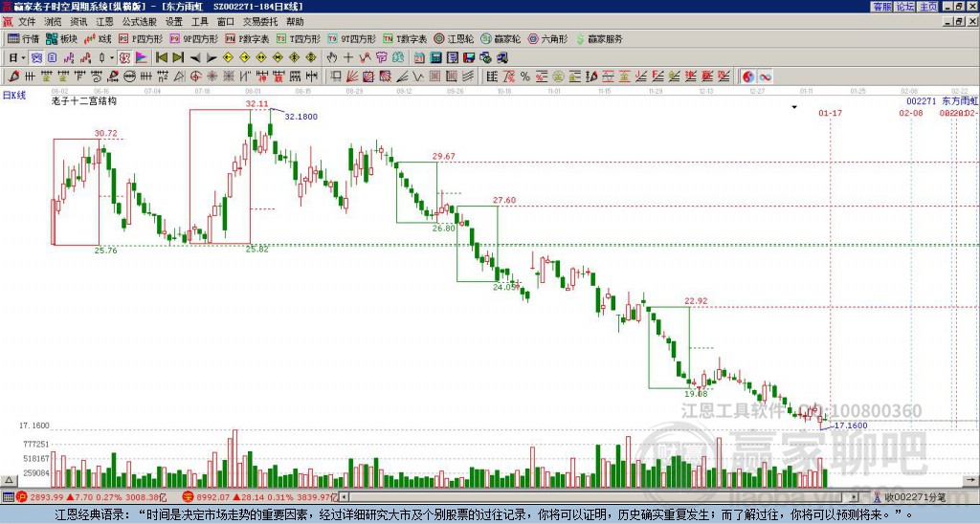Click the 01-17 date marker
980x524 pixels.
point(830,113)
